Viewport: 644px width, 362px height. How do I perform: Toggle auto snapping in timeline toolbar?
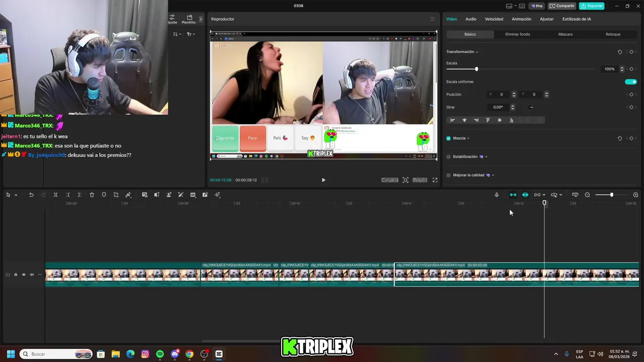[x=525, y=195]
